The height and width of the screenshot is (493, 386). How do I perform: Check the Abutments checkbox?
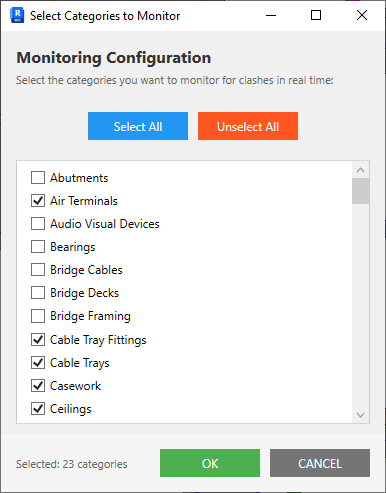tap(38, 178)
